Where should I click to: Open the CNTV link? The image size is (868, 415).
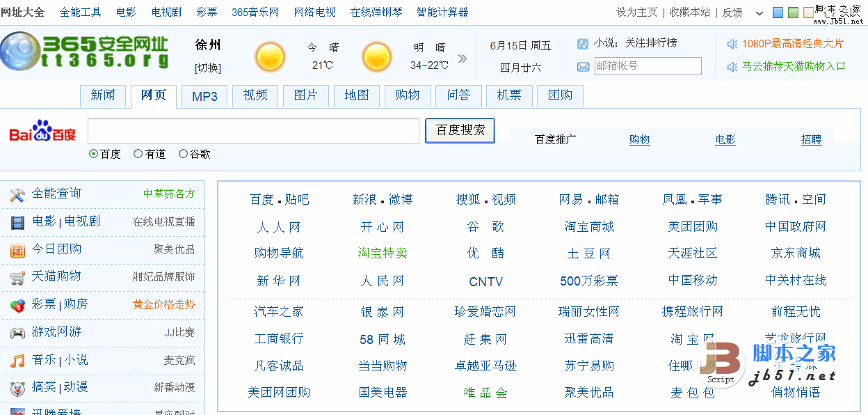tap(485, 282)
